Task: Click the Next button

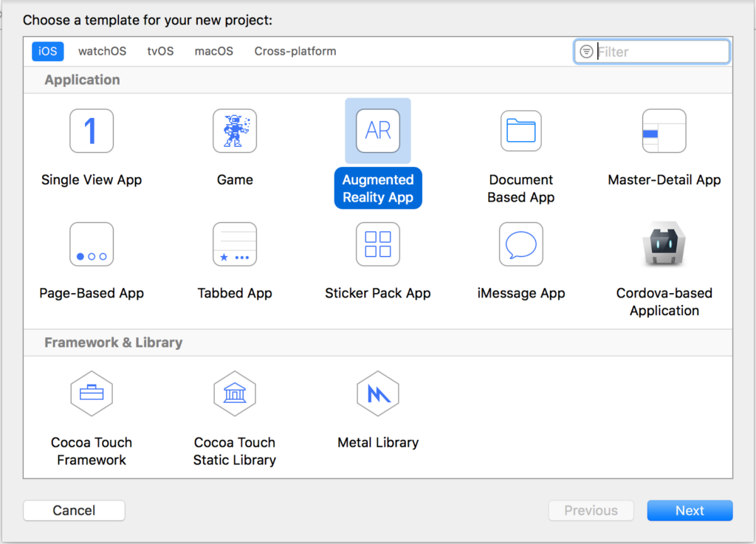Action: pos(690,510)
